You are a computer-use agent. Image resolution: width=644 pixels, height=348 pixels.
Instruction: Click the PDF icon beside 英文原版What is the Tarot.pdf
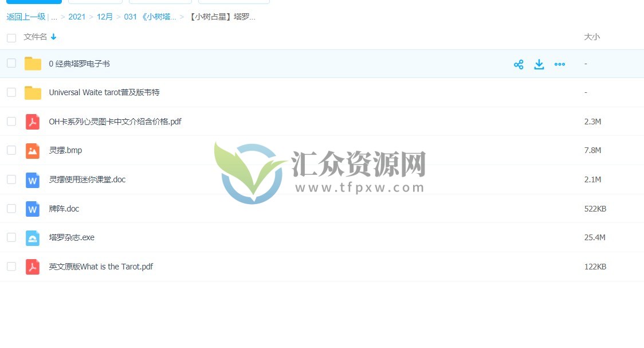click(32, 267)
